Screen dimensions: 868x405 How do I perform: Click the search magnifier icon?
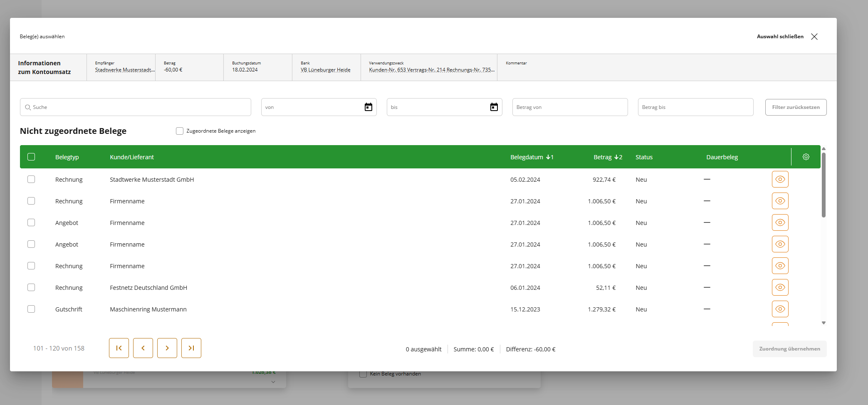pos(28,107)
